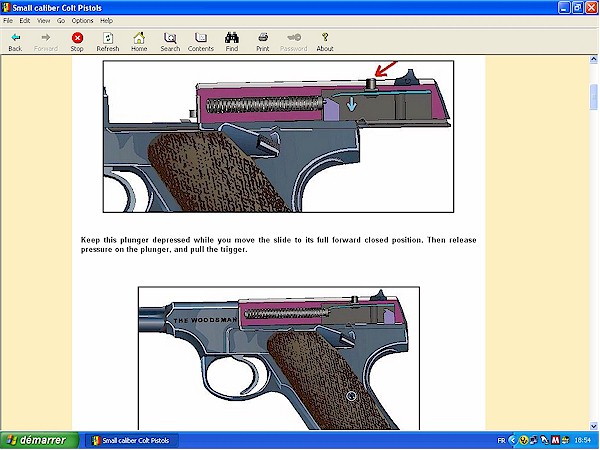600x450 pixels.
Task: Click the scrollbar down arrow
Action: pos(593,426)
